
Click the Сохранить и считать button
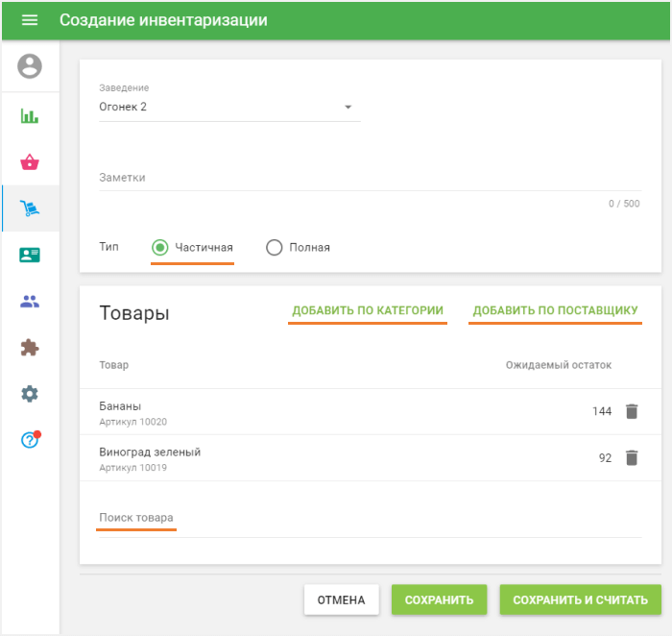580,600
